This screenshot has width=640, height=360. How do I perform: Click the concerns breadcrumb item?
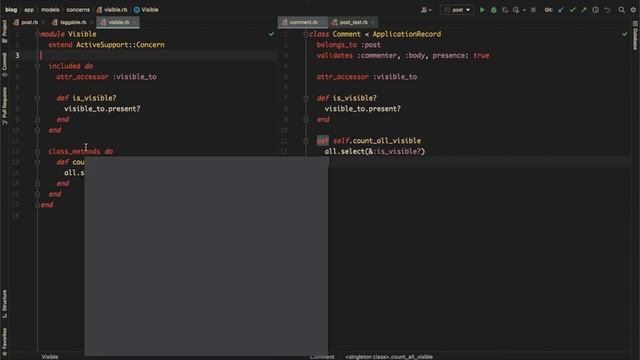78,10
